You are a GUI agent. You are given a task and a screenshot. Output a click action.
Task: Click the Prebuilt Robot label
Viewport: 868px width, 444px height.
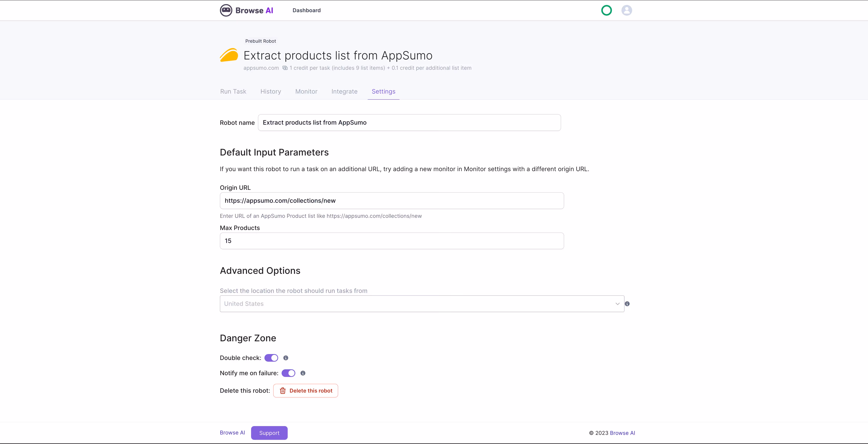coord(260,41)
